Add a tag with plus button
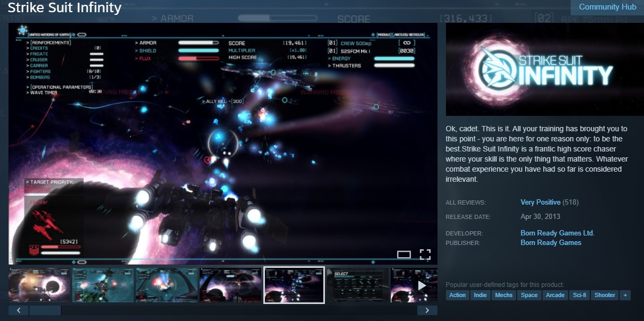The width and height of the screenshot is (644, 321). tap(625, 295)
